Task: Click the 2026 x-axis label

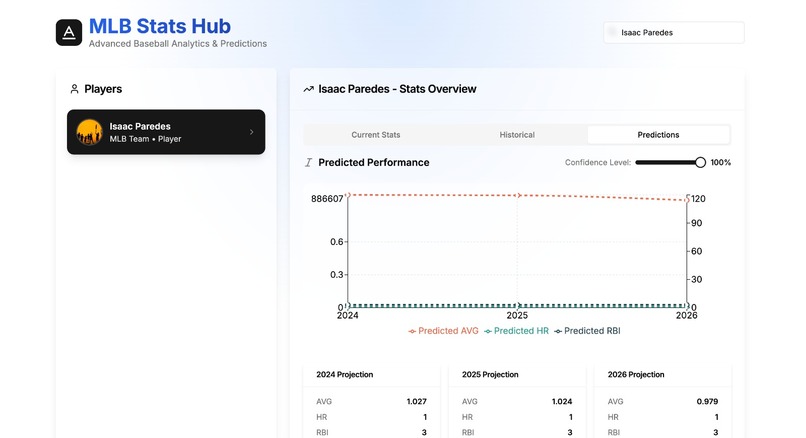Action: [687, 316]
